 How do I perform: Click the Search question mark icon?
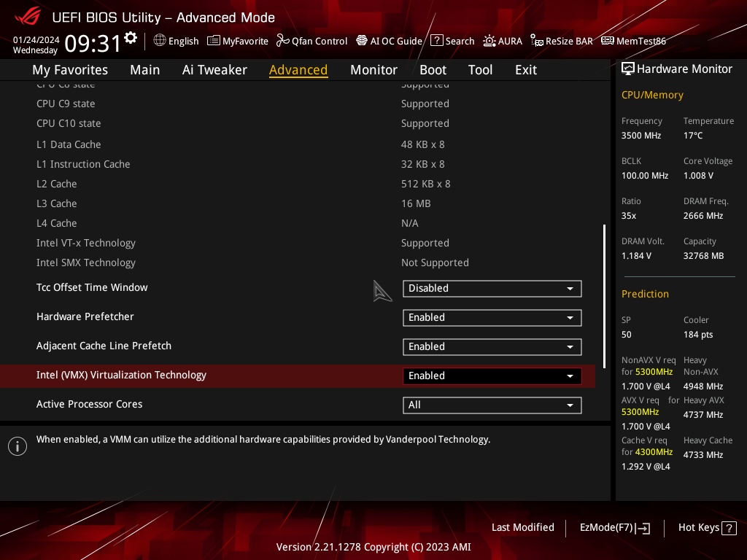point(436,41)
